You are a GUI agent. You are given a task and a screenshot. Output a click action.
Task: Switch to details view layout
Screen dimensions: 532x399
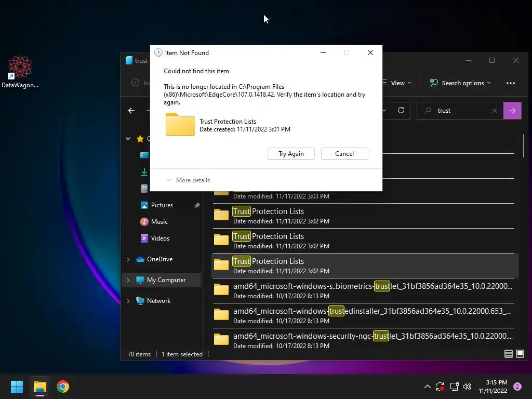[508, 354]
